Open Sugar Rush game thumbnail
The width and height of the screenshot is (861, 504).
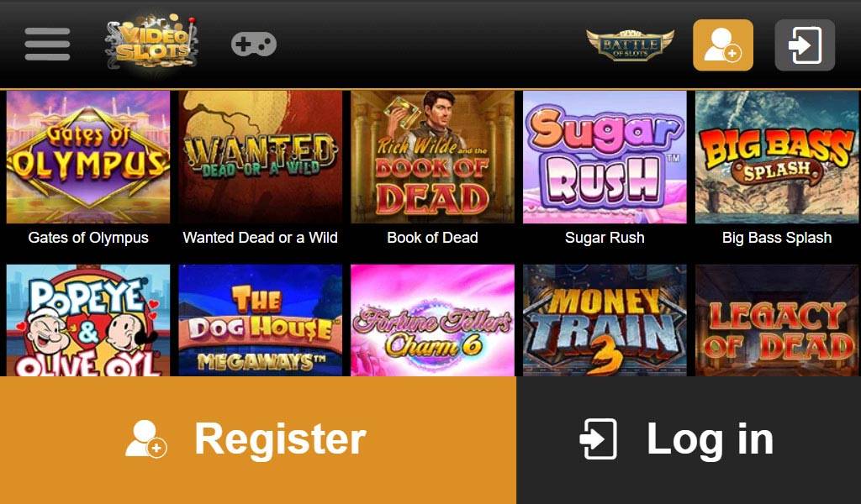(605, 157)
